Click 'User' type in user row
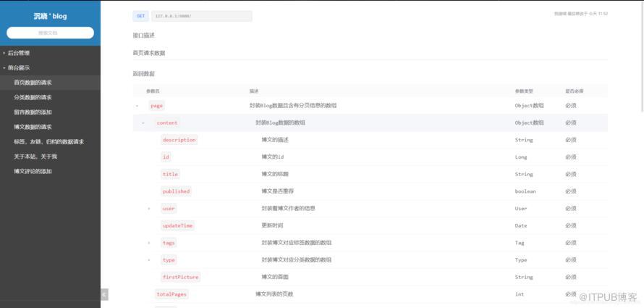This screenshot has height=308, width=644. pyautogui.click(x=521, y=209)
